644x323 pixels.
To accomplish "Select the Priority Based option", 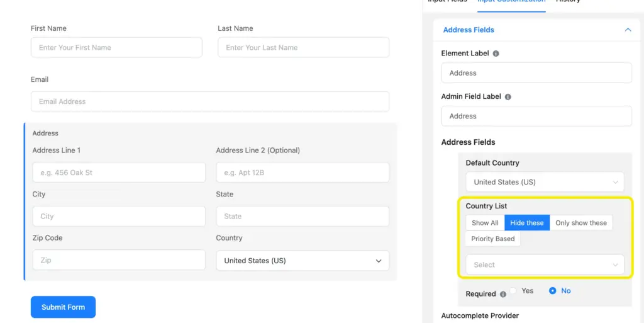I will pyautogui.click(x=492, y=239).
